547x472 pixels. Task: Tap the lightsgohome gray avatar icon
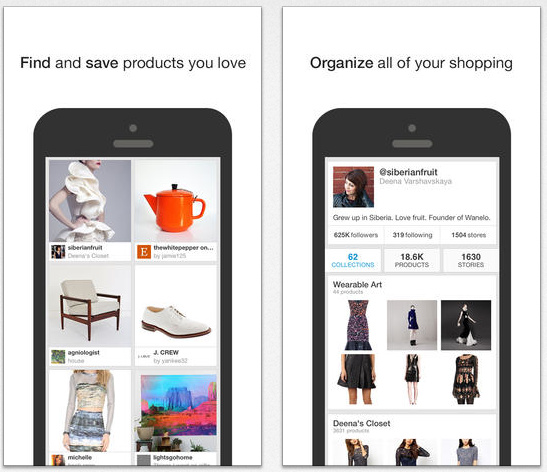144,460
